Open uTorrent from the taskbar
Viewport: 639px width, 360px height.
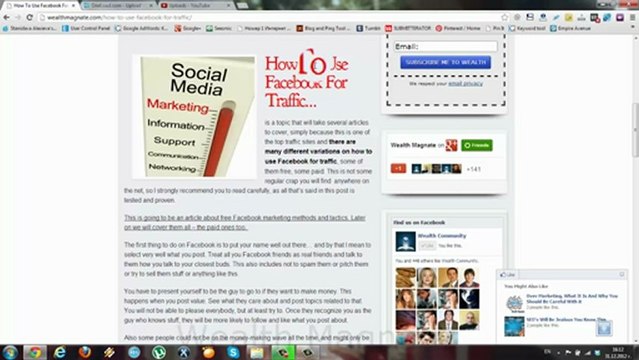pyautogui.click(x=159, y=352)
